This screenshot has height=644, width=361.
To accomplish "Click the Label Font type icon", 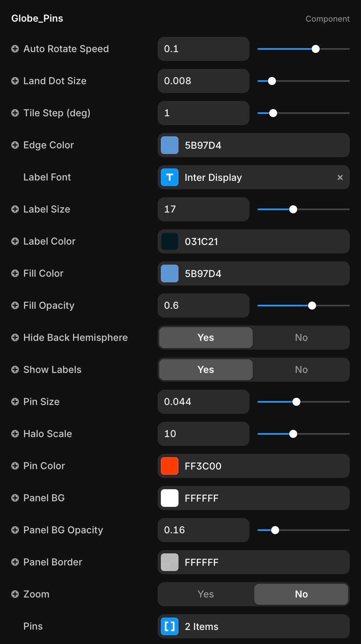I will [x=170, y=177].
